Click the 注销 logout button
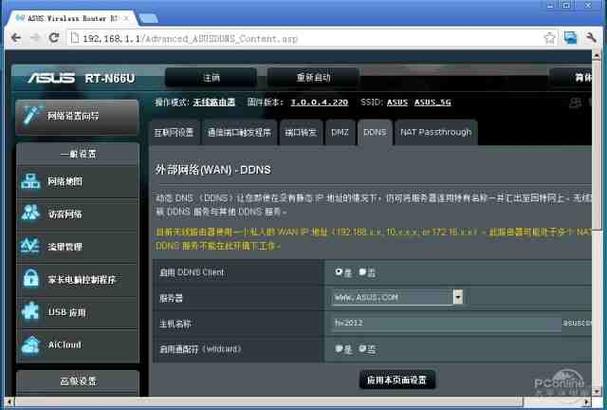 tap(211, 78)
